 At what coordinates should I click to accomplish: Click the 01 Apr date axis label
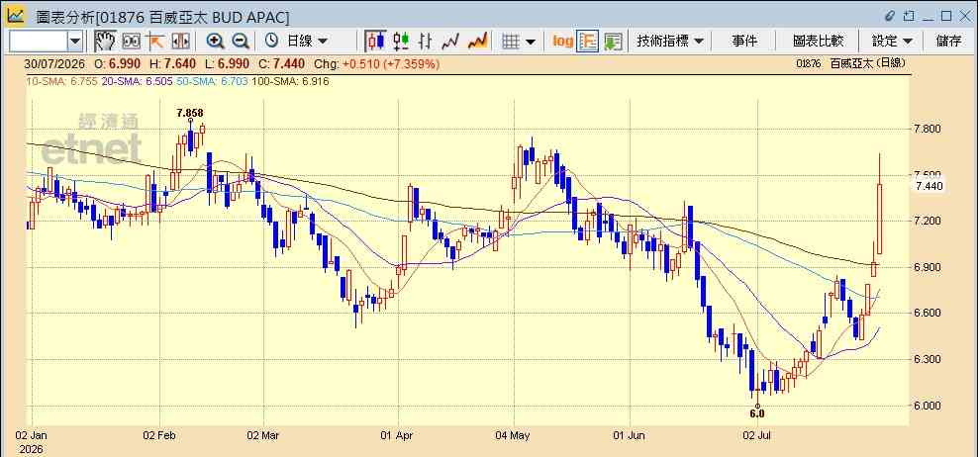point(398,435)
